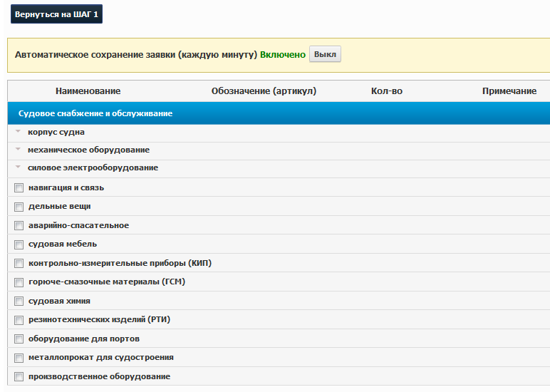
Task: Tick горюче-смазочные материалы (ГСМ) checkbox
Action: tap(19, 282)
